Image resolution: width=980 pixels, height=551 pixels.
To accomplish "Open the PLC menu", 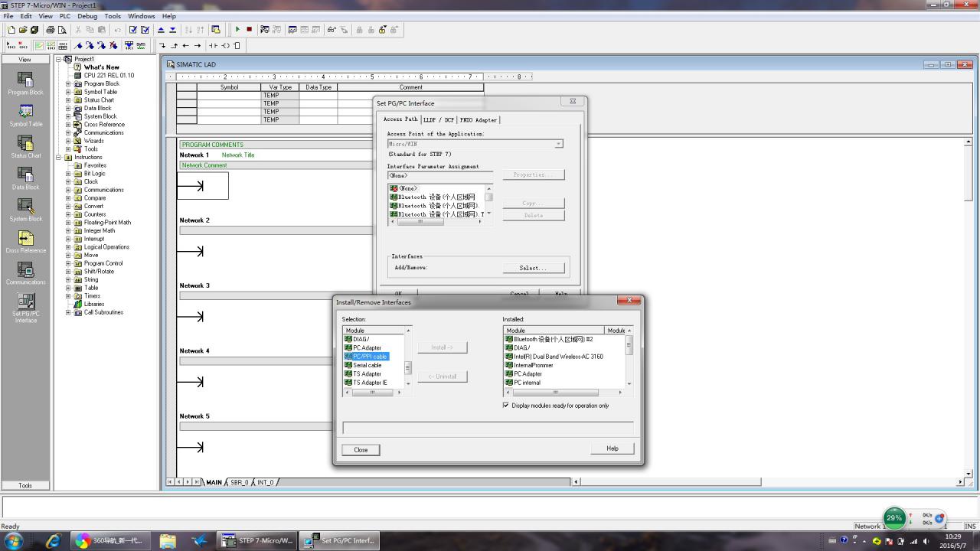I will pos(64,16).
